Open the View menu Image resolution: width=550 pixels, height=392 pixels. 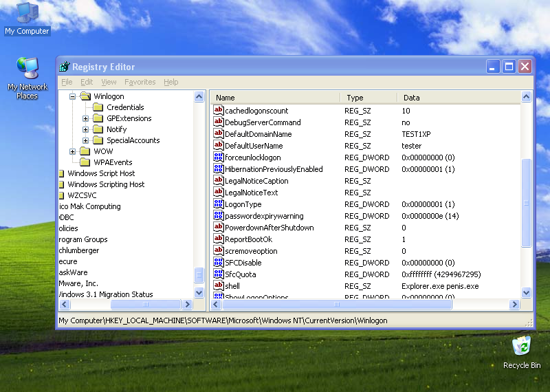click(109, 82)
